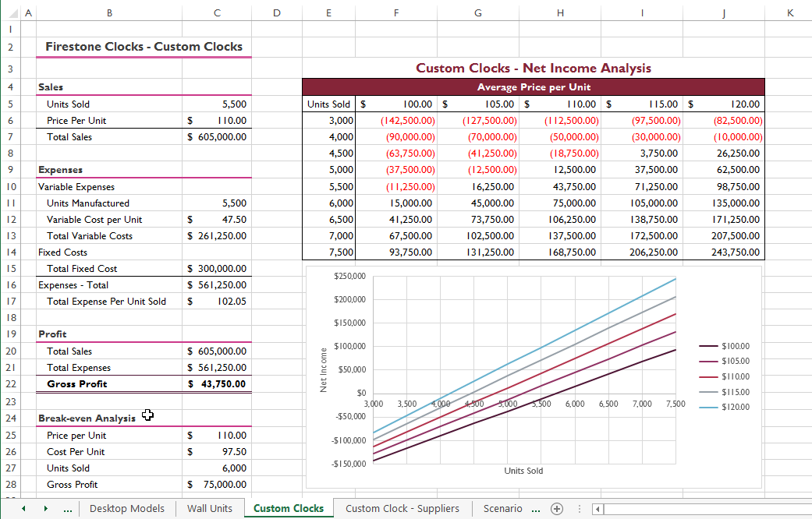Open the Wall Units sheet
Image resolution: width=812 pixels, height=519 pixels.
click(x=209, y=508)
